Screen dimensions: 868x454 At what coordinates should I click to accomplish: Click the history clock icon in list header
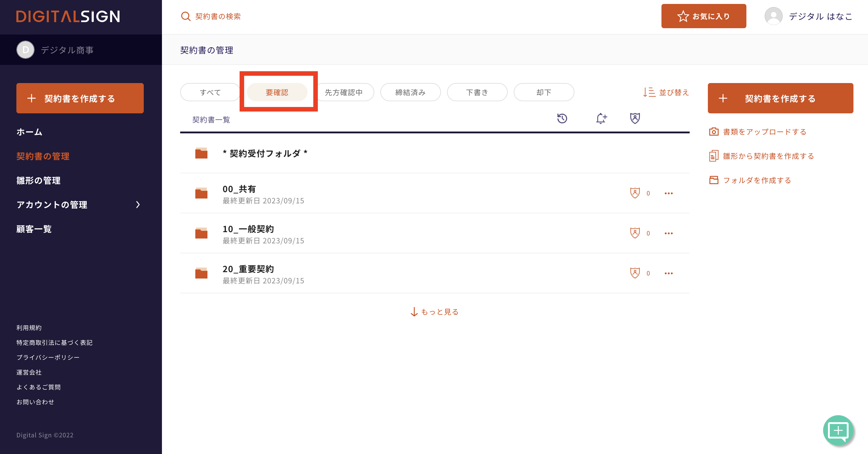point(562,119)
